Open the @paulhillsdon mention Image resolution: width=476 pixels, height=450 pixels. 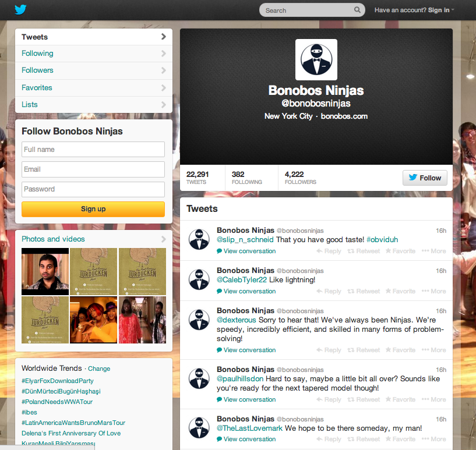pos(240,379)
